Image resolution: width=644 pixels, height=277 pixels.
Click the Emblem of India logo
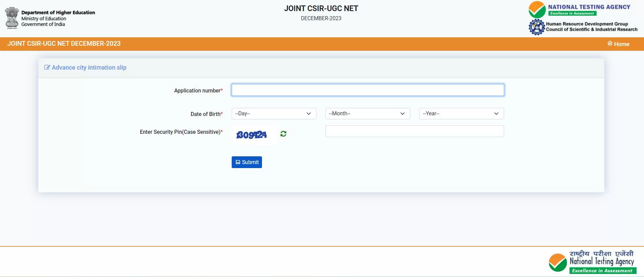click(x=12, y=18)
